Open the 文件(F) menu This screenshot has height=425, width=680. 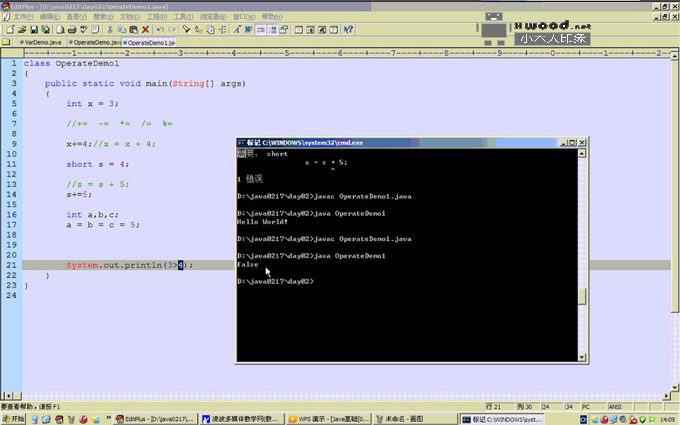click(x=23, y=16)
